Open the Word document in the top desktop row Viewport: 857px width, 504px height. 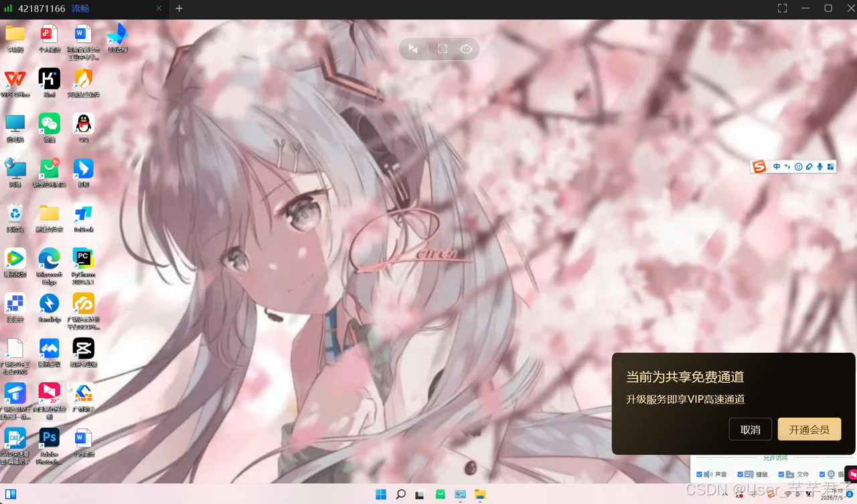(84, 41)
